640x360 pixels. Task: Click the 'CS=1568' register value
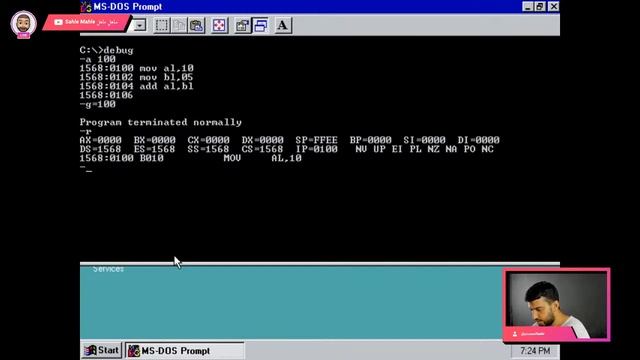[262, 149]
